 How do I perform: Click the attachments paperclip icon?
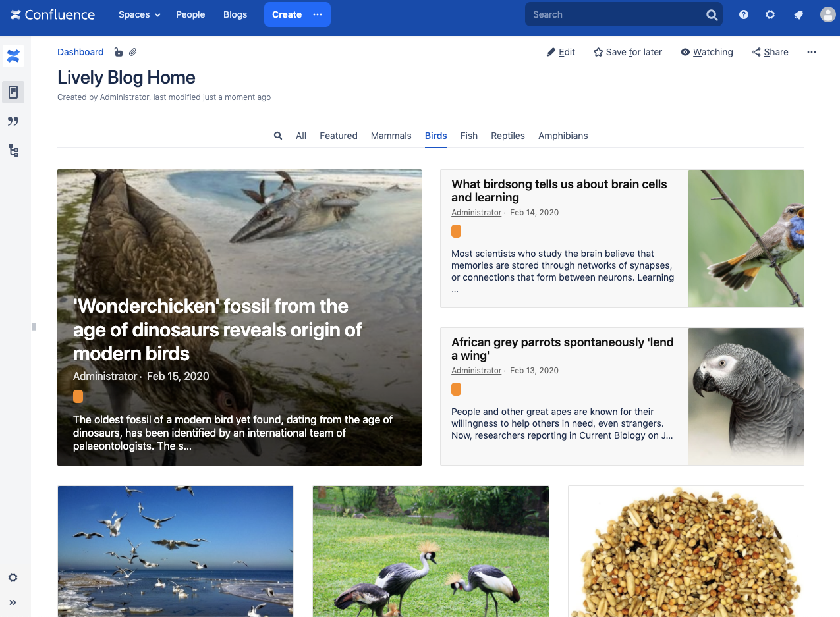(132, 52)
